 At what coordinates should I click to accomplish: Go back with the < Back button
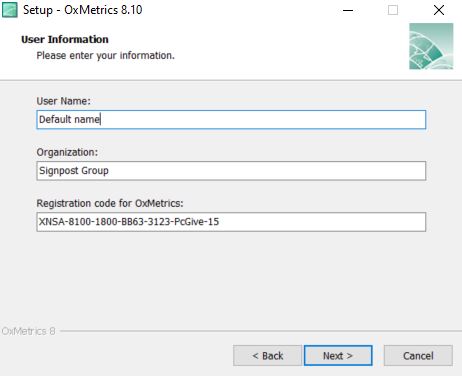267,356
